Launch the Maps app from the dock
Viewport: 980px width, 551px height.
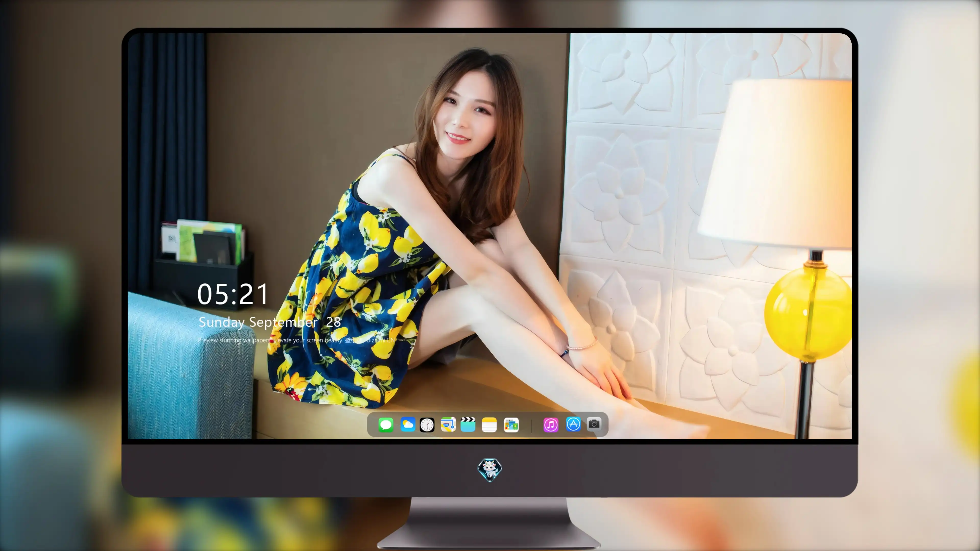tap(448, 424)
